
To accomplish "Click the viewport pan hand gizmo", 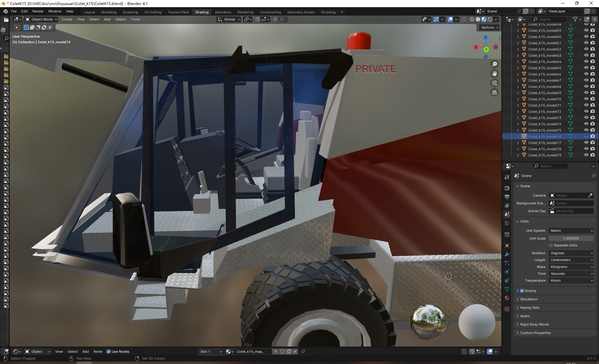I will 494,74.
